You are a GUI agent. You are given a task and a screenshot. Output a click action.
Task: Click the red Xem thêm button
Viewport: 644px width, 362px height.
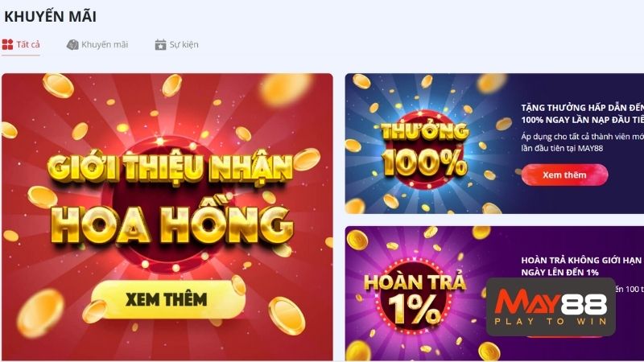(565, 175)
